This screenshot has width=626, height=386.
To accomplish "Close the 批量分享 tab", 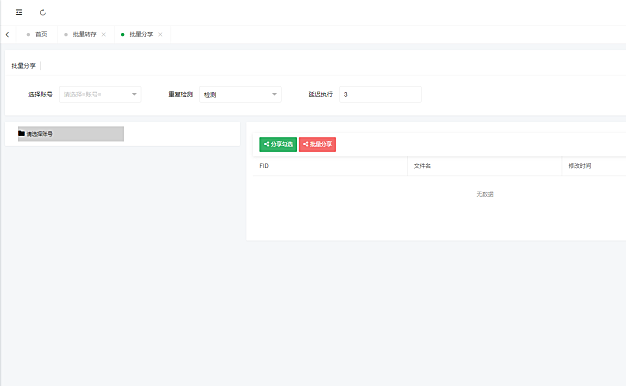I will (160, 34).
